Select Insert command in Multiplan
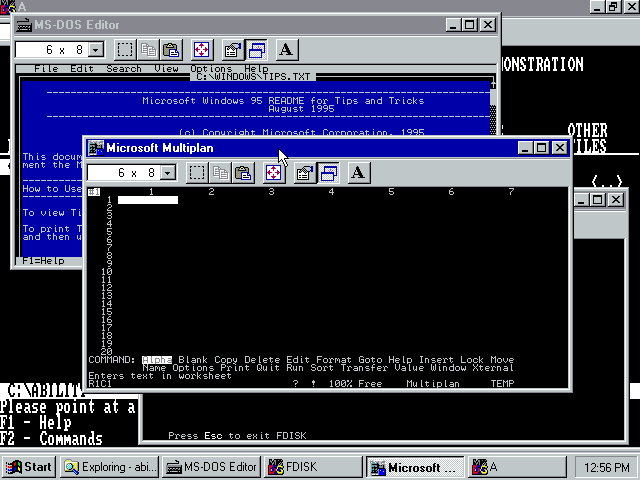The height and width of the screenshot is (480, 640). pyautogui.click(x=436, y=360)
